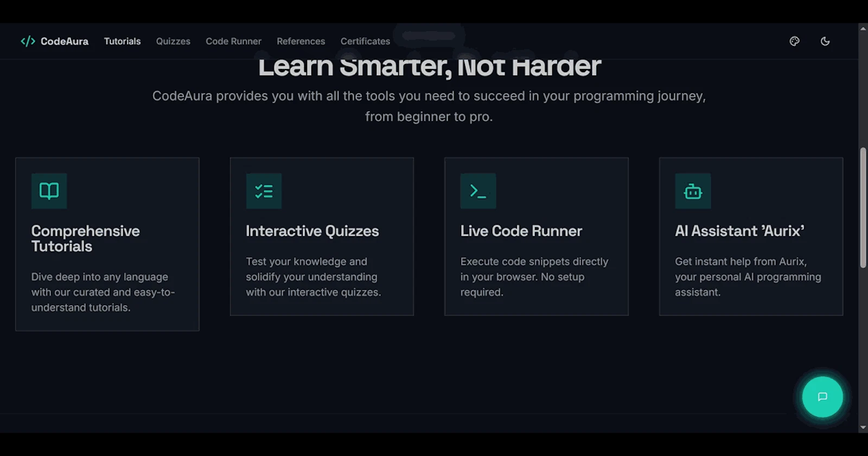Click the Comprehensive Tutorials card heading
The image size is (868, 456).
click(85, 239)
